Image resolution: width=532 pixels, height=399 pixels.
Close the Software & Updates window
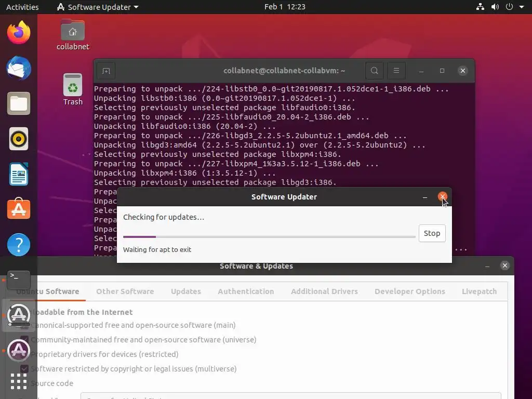pyautogui.click(x=505, y=265)
